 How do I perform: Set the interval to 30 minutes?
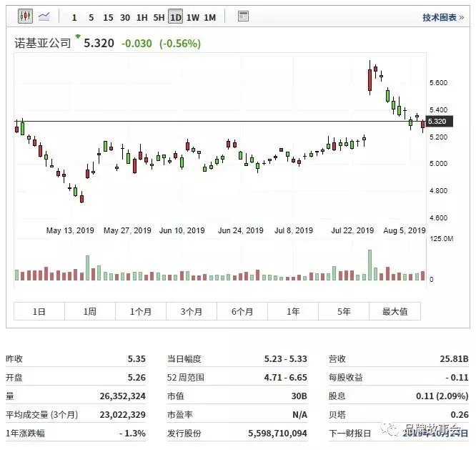point(125,17)
